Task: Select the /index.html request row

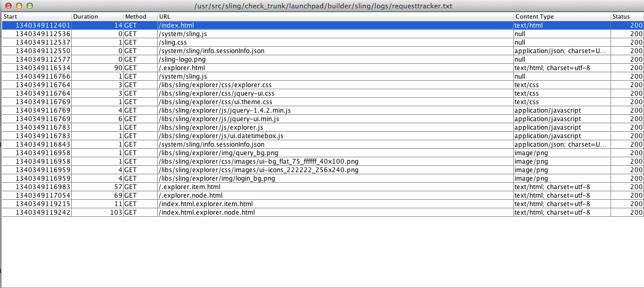Action: tap(334, 25)
